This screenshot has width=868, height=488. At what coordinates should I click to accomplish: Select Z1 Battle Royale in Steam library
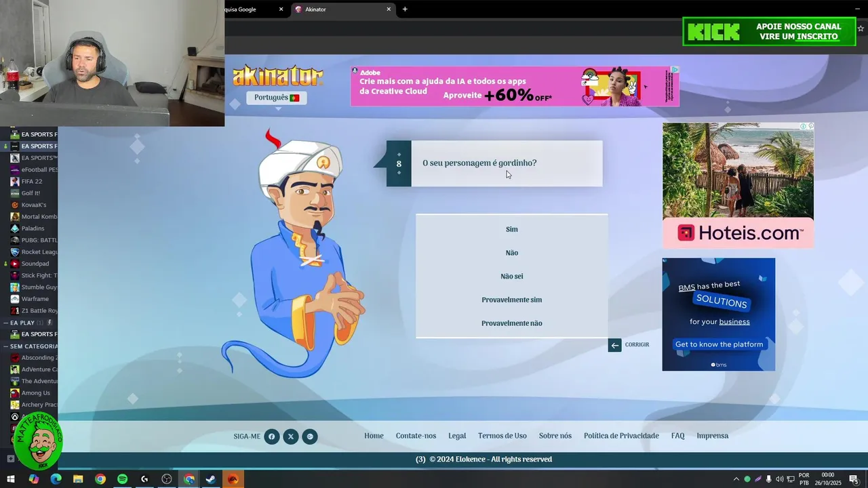click(34, 311)
